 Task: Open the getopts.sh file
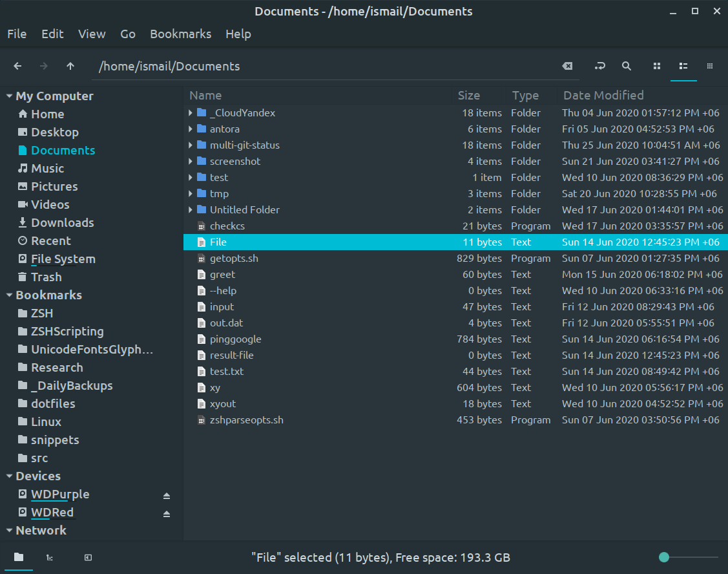pyautogui.click(x=234, y=258)
